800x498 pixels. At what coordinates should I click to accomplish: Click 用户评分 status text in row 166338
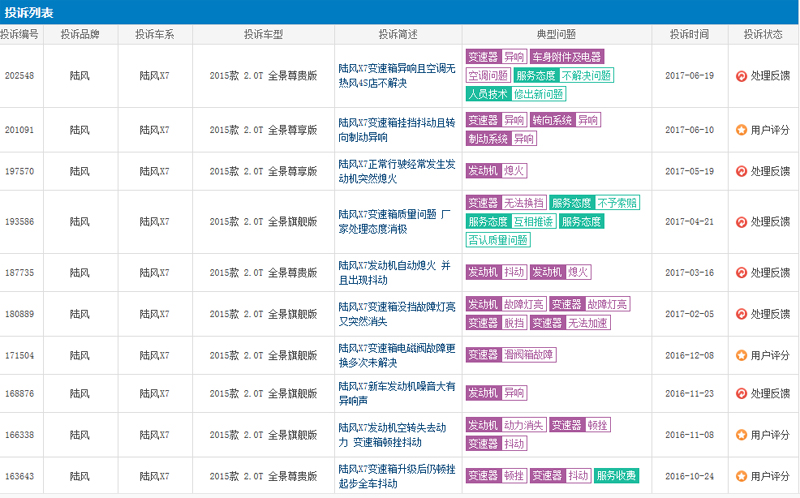pyautogui.click(x=770, y=435)
